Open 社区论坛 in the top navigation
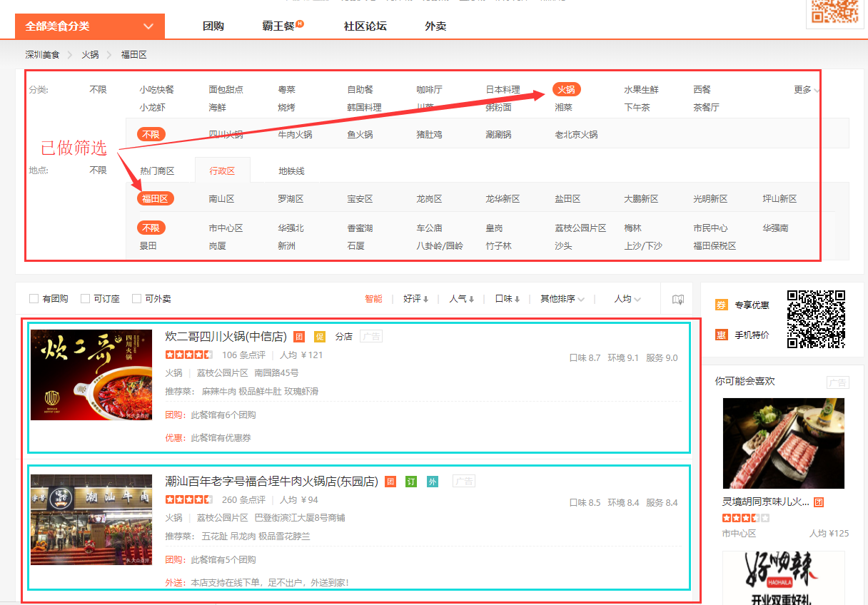This screenshot has width=868, height=605. (365, 26)
